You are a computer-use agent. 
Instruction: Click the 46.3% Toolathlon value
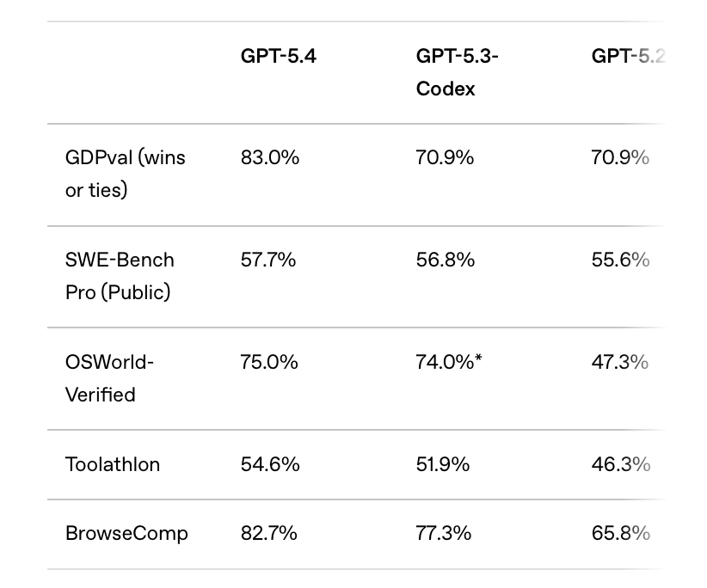(620, 464)
